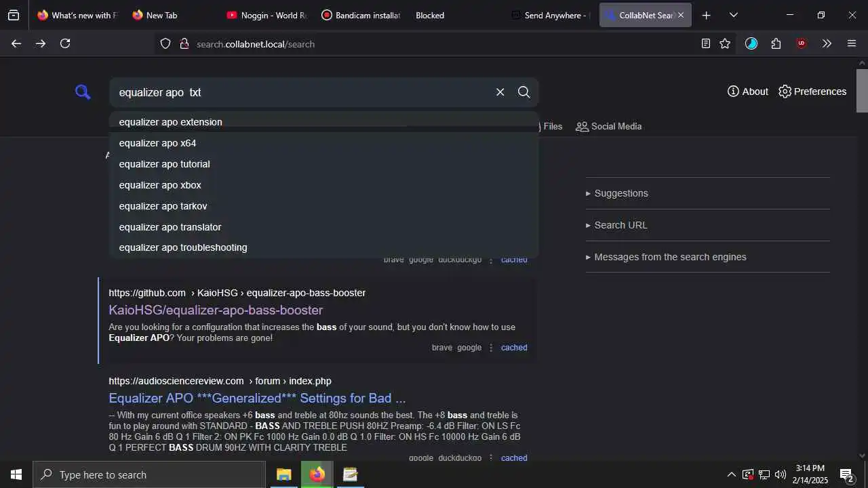Screen dimensions: 868x488
Task: Open the notifications action center
Action: tap(846, 474)
